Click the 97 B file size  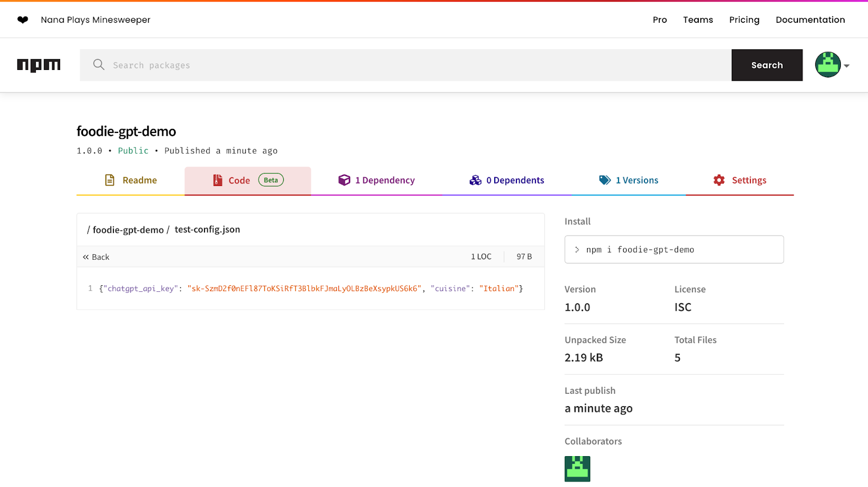click(524, 257)
